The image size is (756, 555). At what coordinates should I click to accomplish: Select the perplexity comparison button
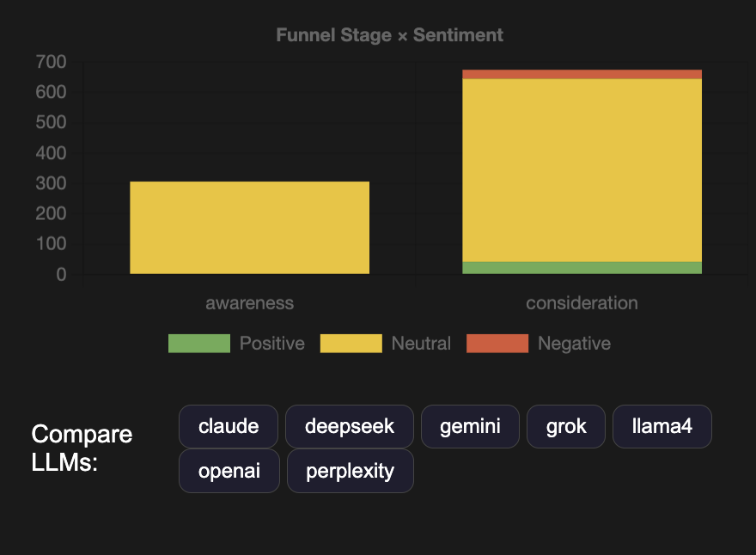pos(350,471)
